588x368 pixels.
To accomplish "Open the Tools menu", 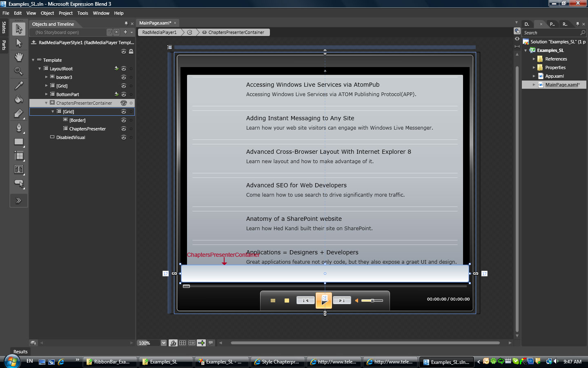I will (83, 13).
